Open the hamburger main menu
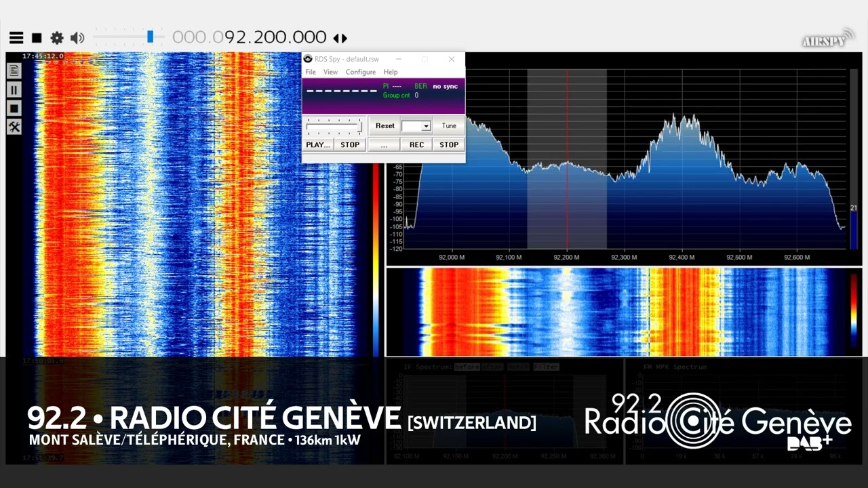The image size is (868, 488). [x=16, y=38]
